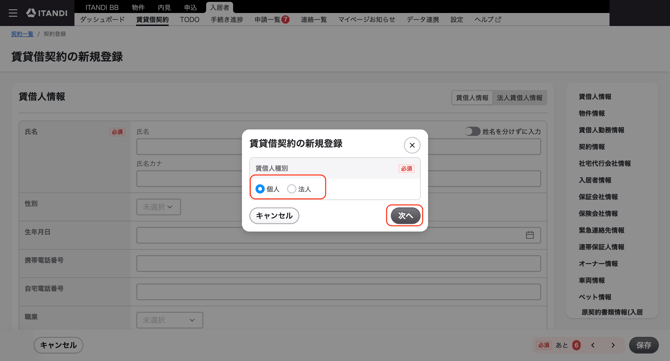
Task: Jump to 入居者情報 in side navigation
Action: pos(595,180)
